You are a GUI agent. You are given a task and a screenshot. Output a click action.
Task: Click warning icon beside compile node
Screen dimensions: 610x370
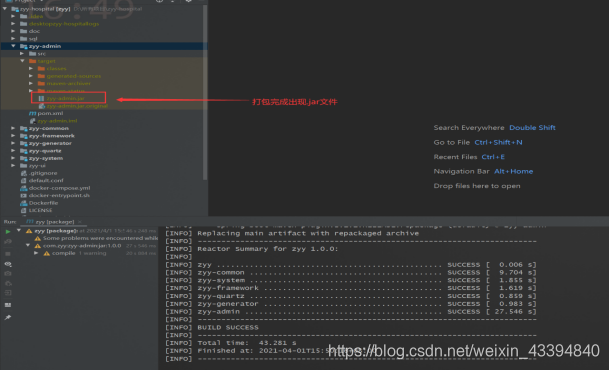[47, 253]
